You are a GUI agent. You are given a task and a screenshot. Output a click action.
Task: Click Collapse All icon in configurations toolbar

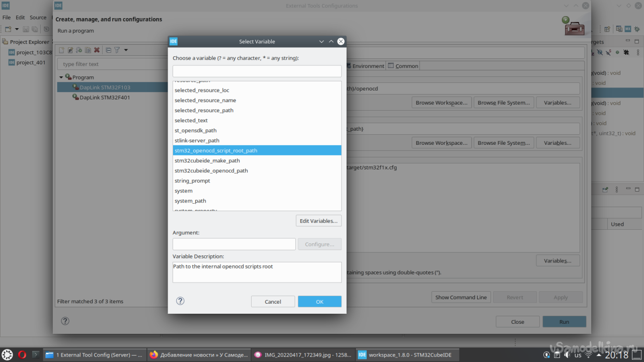click(108, 50)
